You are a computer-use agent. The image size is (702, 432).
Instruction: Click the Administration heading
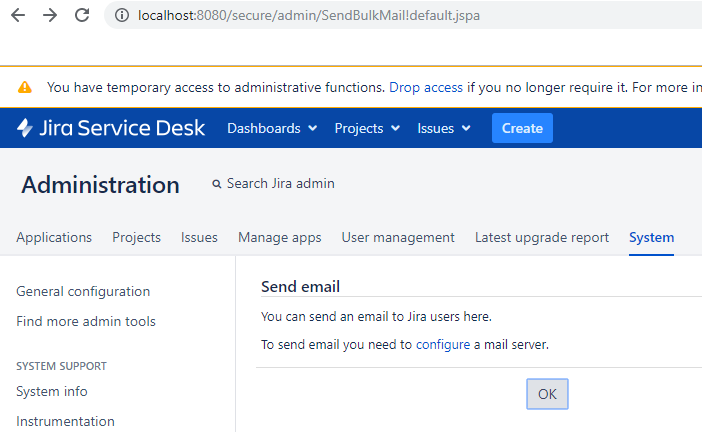100,185
